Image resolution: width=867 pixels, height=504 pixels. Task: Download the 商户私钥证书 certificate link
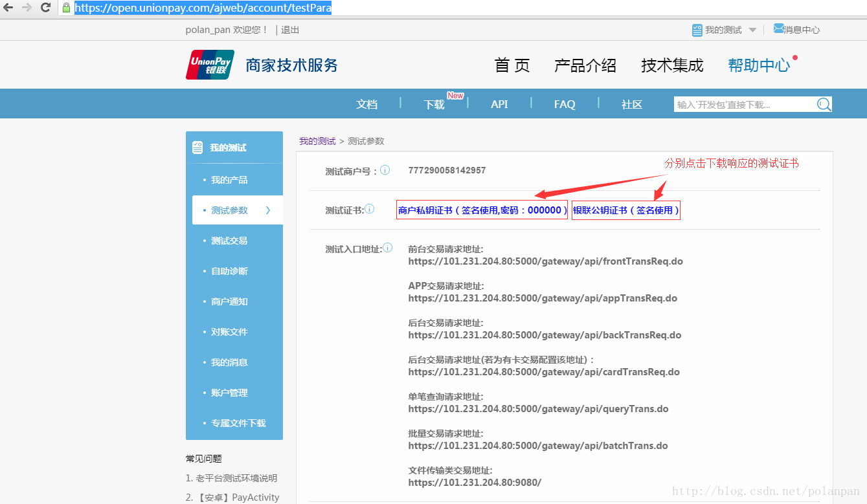pyautogui.click(x=482, y=210)
